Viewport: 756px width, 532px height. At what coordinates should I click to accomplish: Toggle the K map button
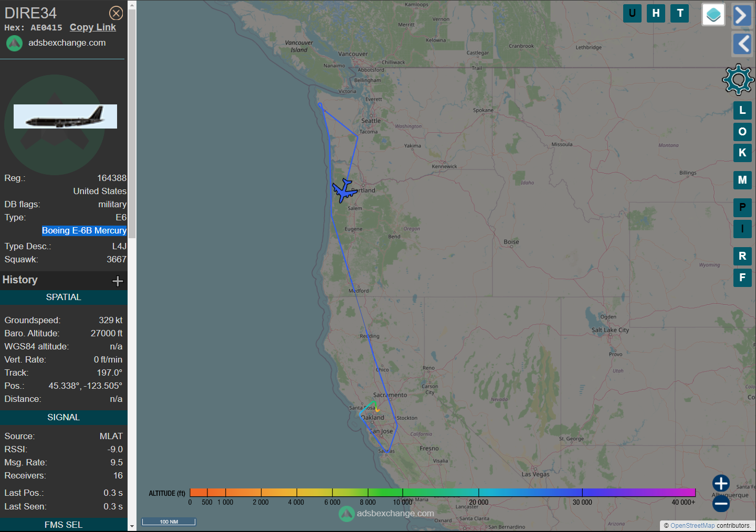pos(742,153)
